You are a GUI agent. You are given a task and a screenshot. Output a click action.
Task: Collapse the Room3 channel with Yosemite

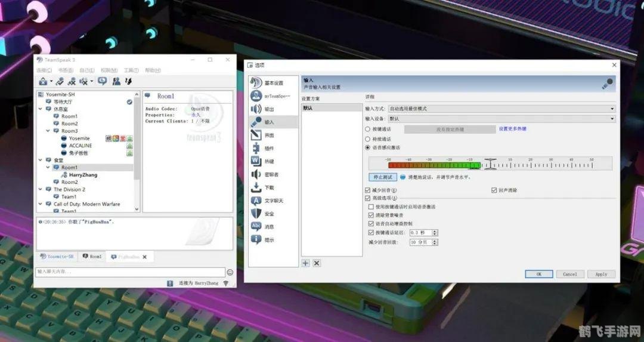[x=48, y=131]
